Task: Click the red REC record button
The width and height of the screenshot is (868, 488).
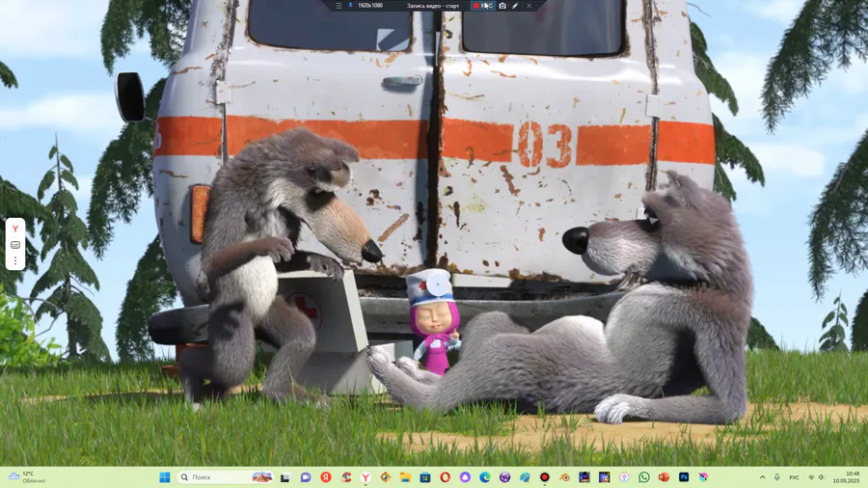Action: tap(483, 6)
